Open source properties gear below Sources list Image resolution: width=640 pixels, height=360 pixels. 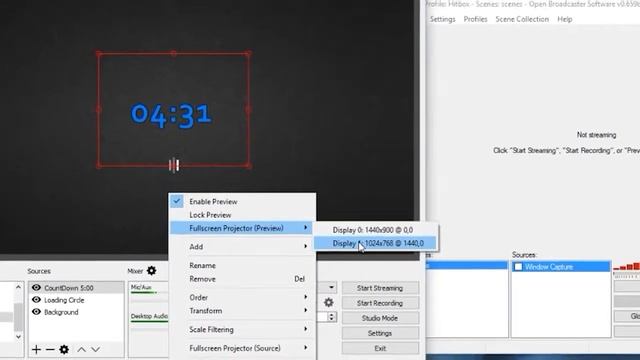click(x=64, y=349)
